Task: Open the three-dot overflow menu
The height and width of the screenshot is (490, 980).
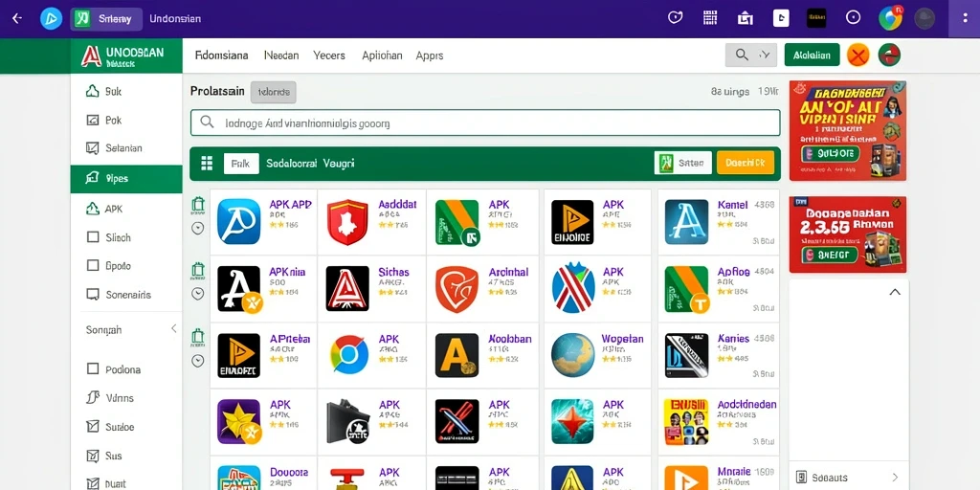Action: (x=967, y=18)
